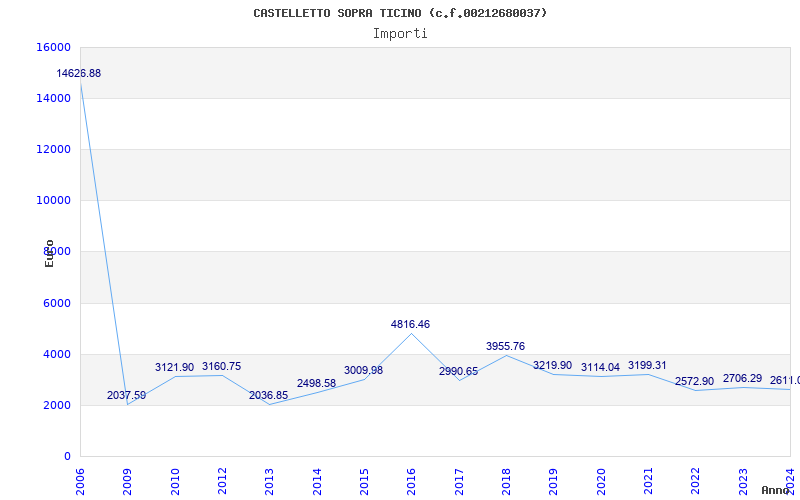Viewport: 800px width, 500px height.
Task: Select the 2019 year label
Action: (x=553, y=481)
